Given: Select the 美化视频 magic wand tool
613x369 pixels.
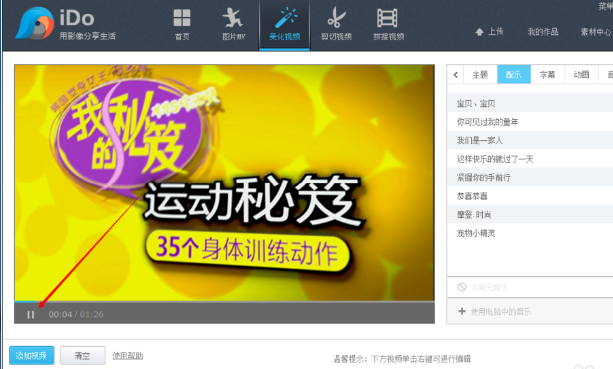Looking at the screenshot, I should tap(285, 24).
